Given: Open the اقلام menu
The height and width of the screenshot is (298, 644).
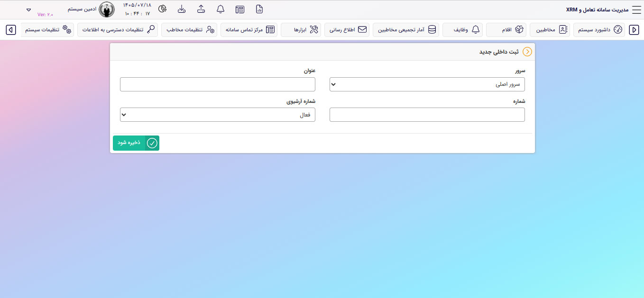Looking at the screenshot, I should (x=506, y=30).
